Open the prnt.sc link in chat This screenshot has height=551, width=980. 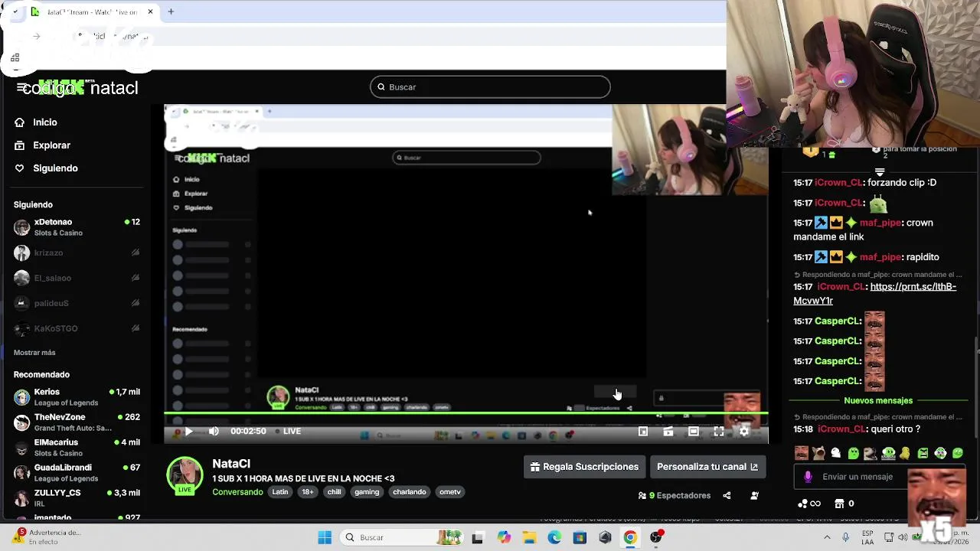(874, 294)
